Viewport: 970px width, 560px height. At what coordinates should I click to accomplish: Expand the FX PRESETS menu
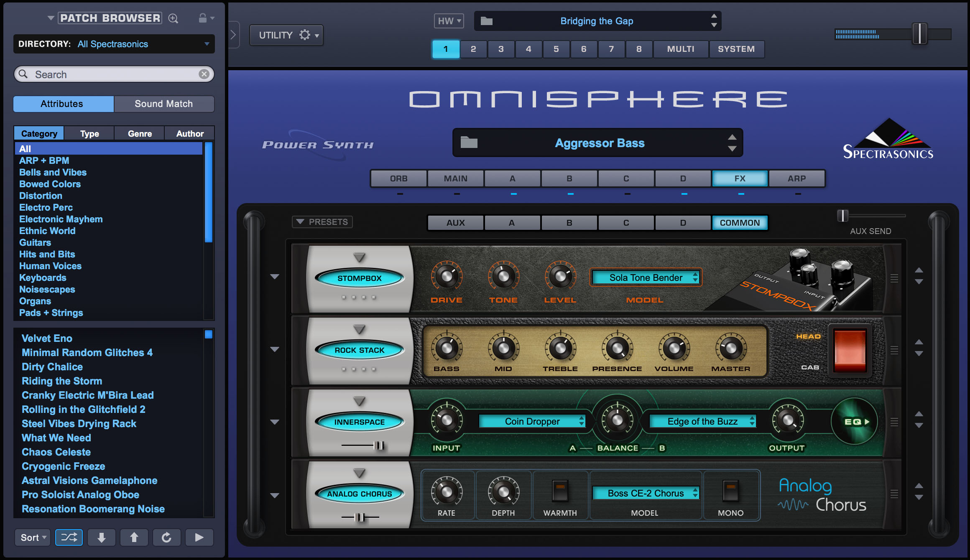[322, 222]
